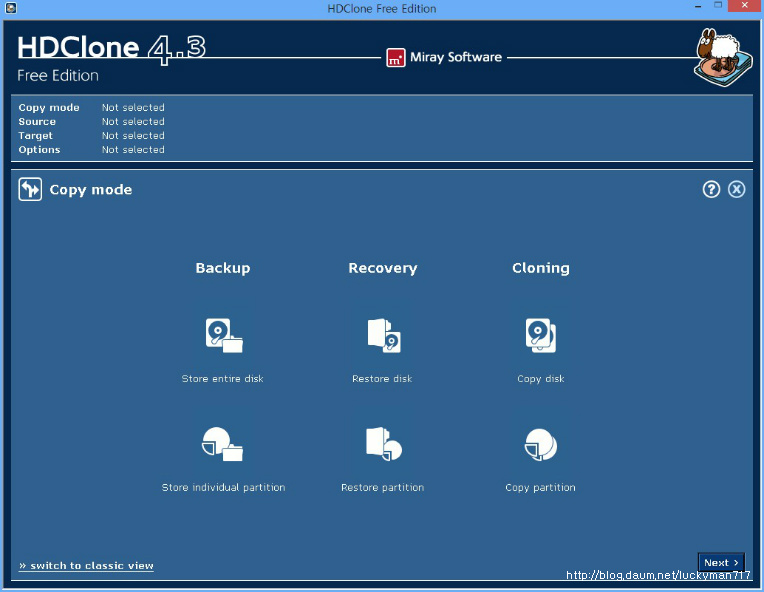Viewport: 764px width, 592px height.
Task: Open help with the question mark icon
Action: tap(711, 189)
